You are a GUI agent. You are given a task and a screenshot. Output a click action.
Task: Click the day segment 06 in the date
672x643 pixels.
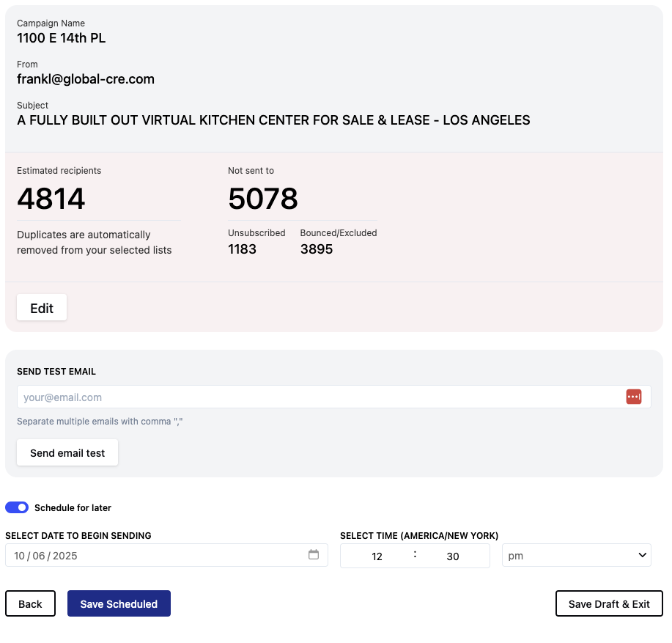point(39,556)
